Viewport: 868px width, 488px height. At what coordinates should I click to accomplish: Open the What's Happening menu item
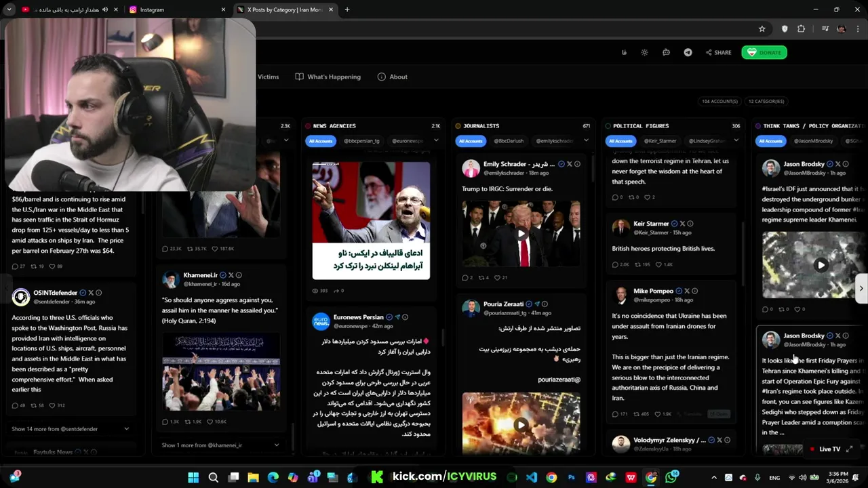click(x=328, y=77)
